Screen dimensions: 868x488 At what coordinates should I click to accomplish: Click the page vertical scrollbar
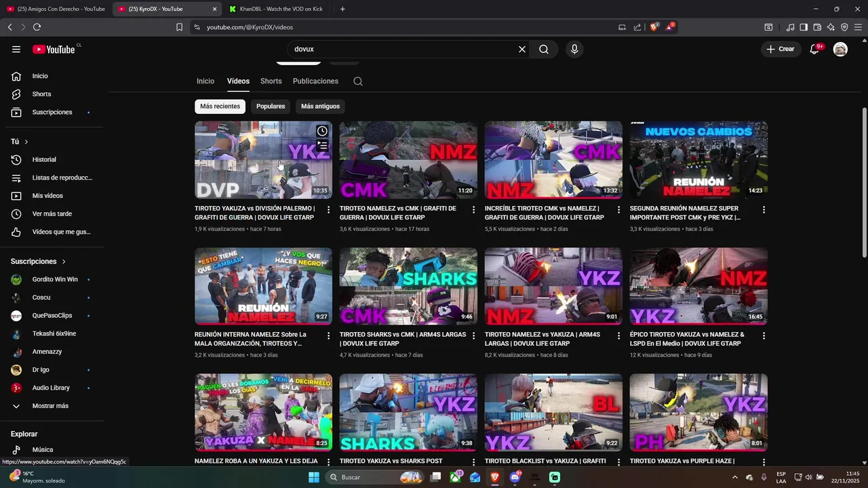(x=864, y=182)
